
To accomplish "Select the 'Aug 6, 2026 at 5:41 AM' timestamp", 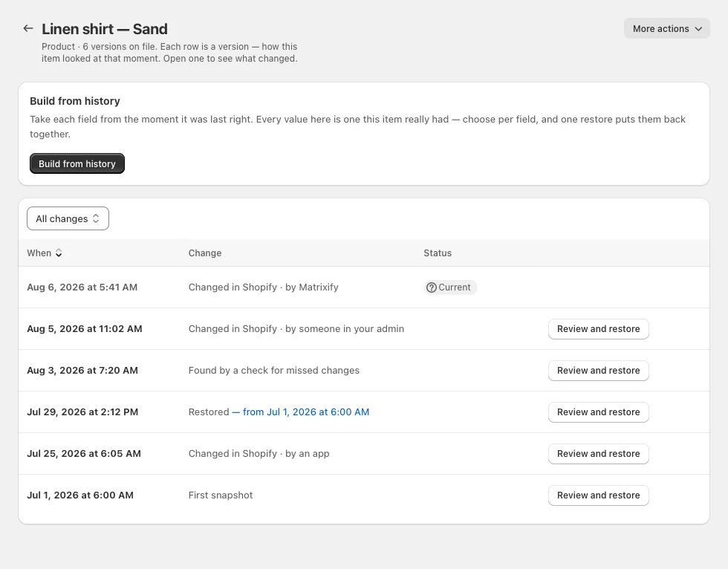I will [82, 287].
